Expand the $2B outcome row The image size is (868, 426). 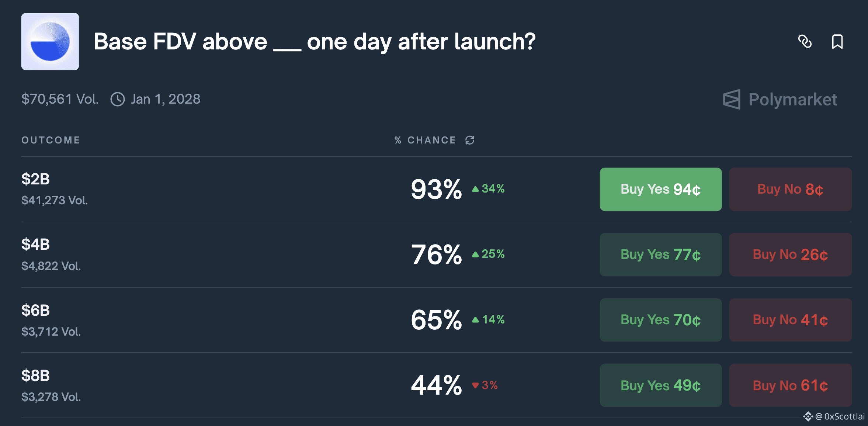[x=436, y=189]
